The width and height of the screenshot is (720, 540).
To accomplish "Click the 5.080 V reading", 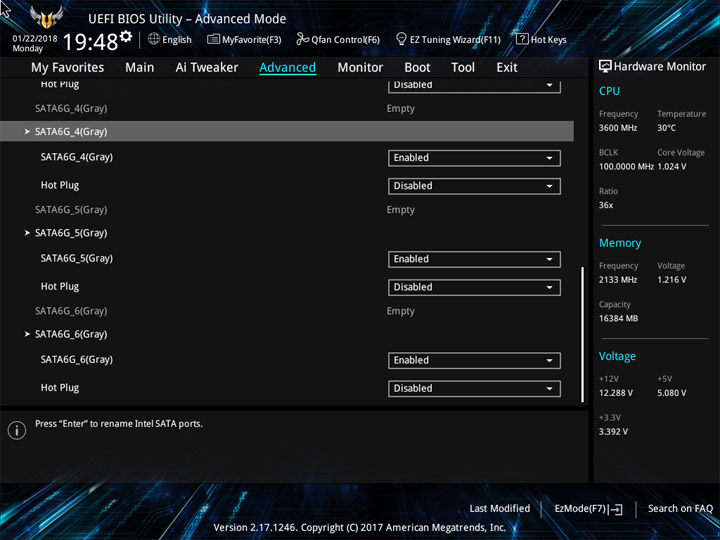I will point(672,393).
